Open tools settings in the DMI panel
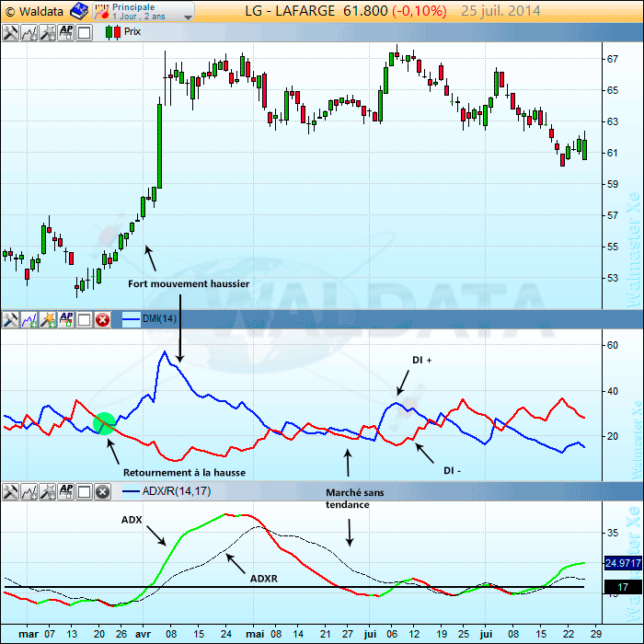 pos(10,319)
